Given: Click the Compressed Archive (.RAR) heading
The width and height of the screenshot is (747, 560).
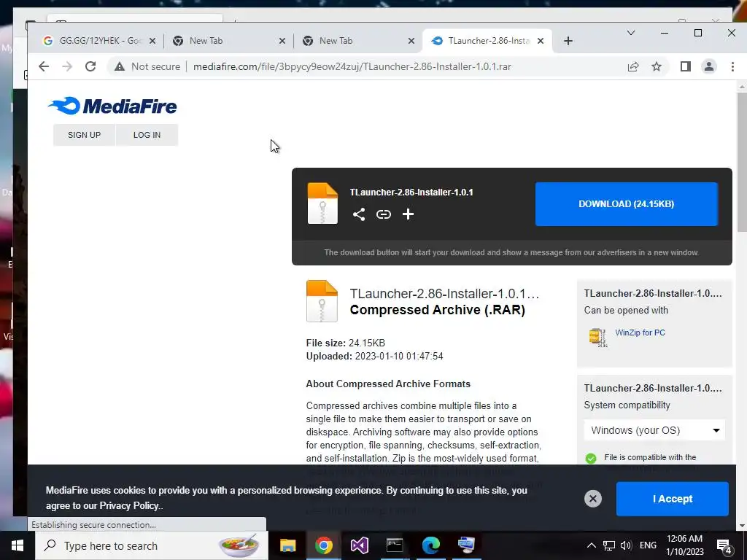Looking at the screenshot, I should (x=438, y=310).
